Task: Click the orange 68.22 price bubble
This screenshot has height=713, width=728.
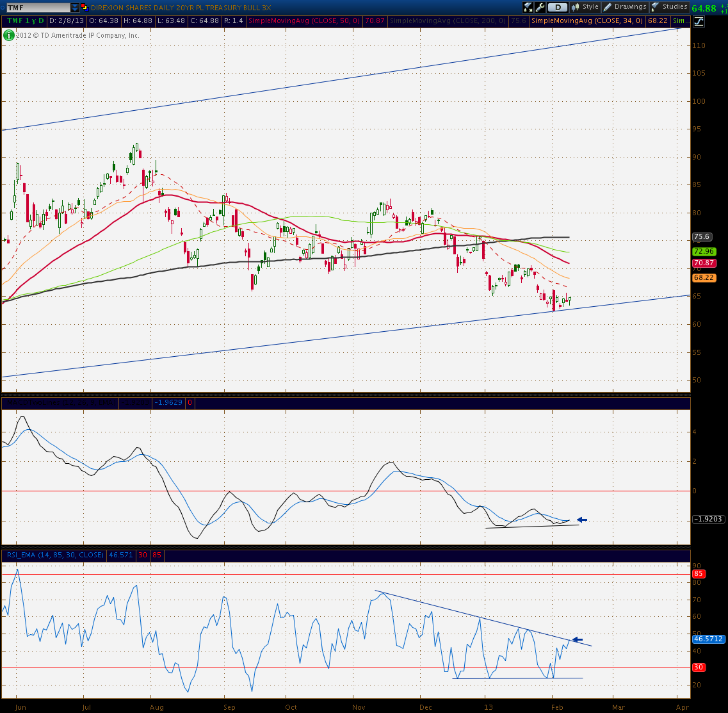Action: click(x=704, y=278)
